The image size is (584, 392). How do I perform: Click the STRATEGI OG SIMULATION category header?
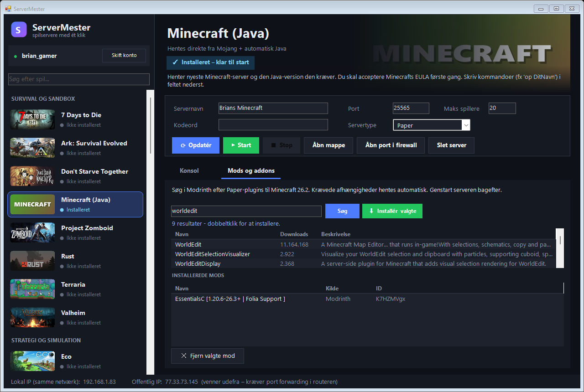[46, 340]
